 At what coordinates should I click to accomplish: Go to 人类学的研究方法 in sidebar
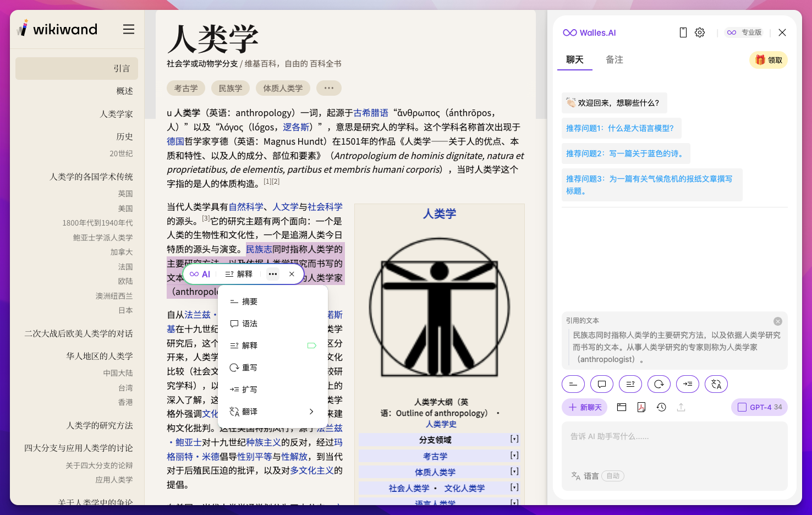click(100, 425)
